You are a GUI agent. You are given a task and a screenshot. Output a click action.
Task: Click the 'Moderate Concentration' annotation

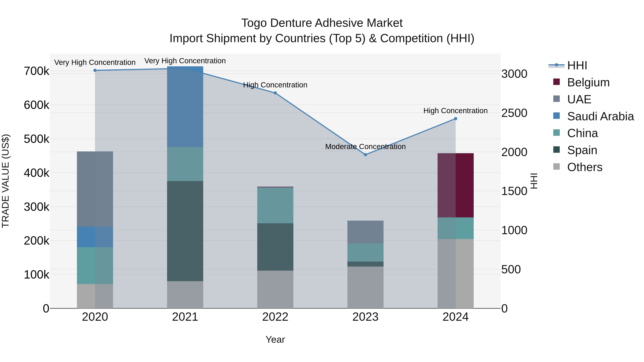[x=365, y=147]
